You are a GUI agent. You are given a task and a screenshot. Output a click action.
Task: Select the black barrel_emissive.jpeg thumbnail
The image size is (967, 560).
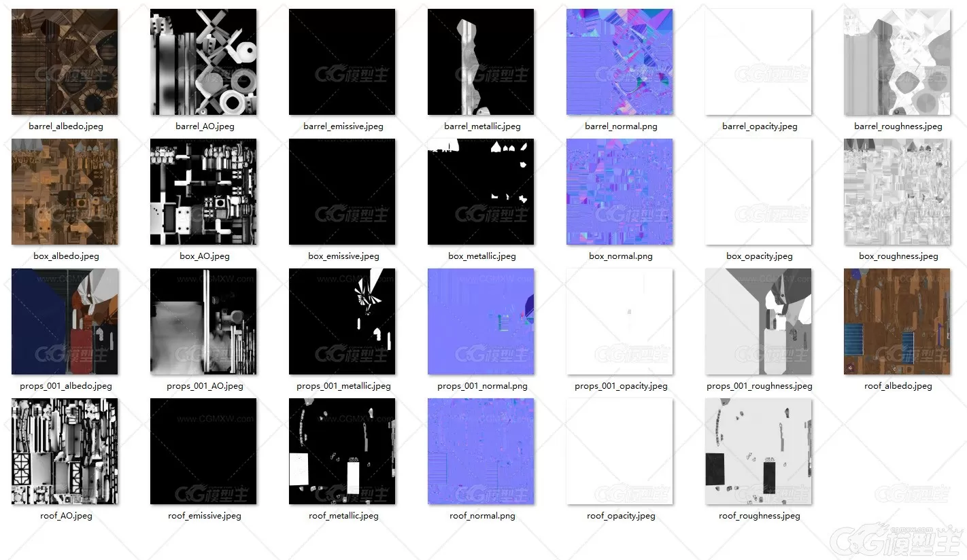(x=342, y=62)
